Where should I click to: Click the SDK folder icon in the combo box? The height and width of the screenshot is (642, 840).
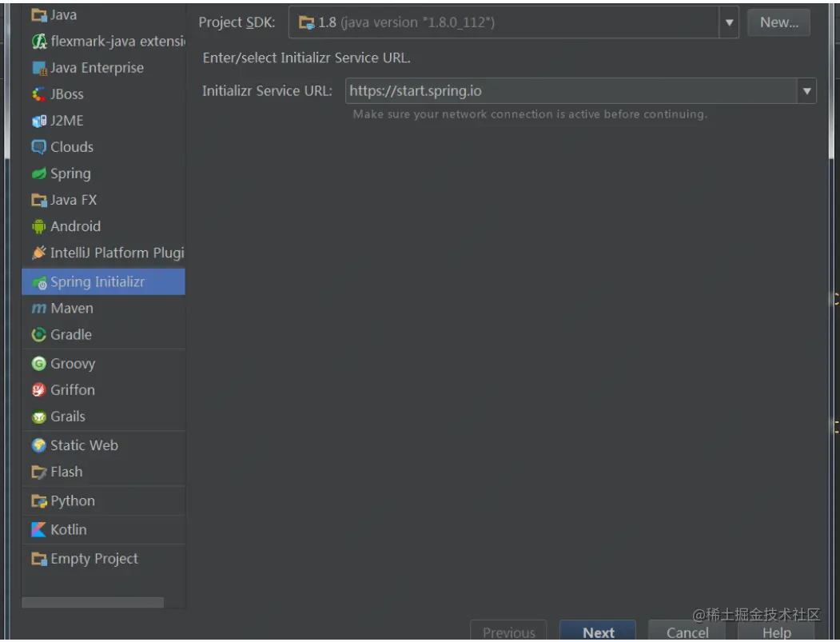[x=307, y=22]
